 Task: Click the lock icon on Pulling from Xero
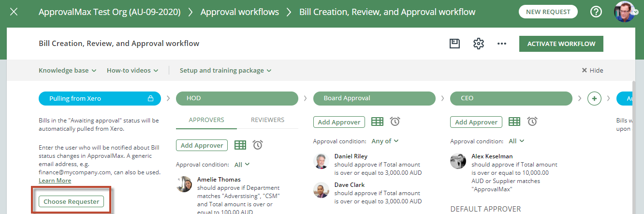[151, 99]
